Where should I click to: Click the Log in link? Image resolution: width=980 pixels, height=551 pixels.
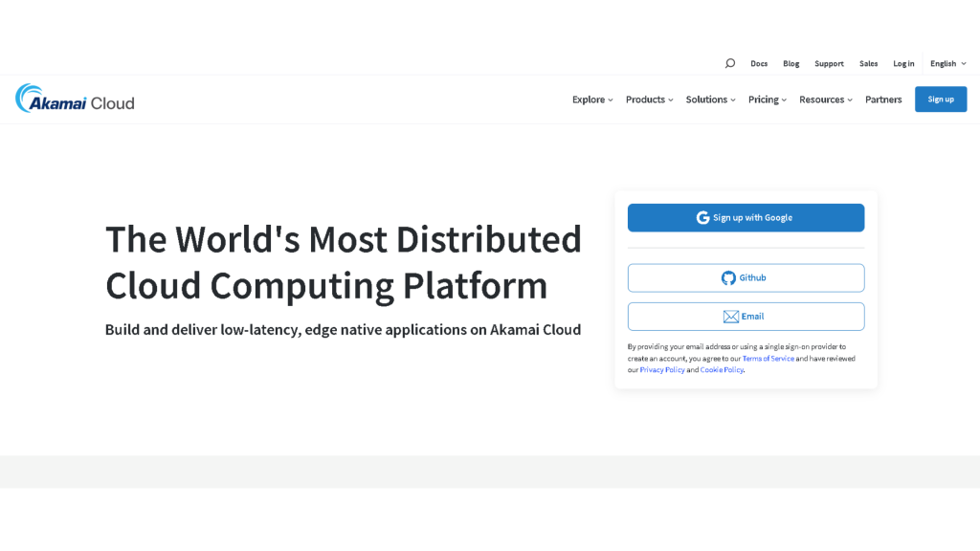(x=903, y=63)
